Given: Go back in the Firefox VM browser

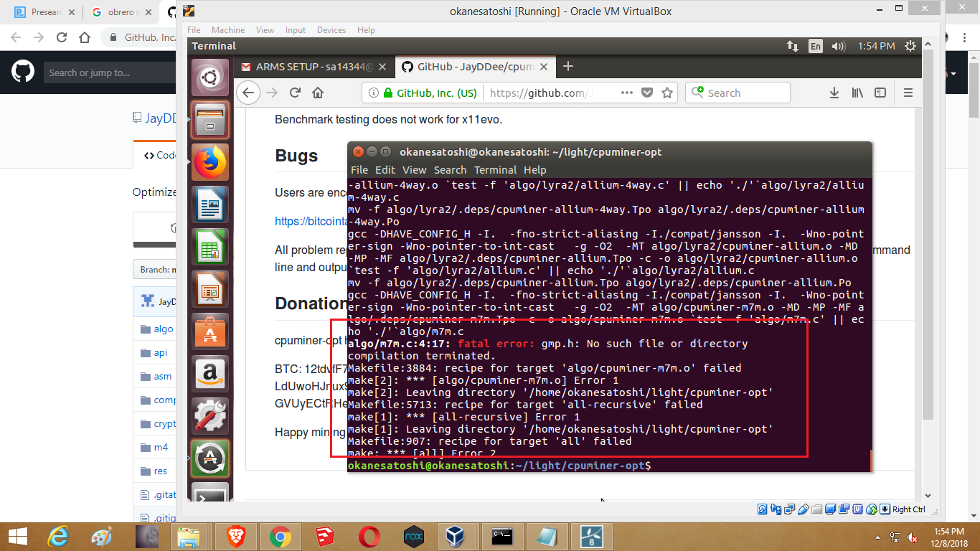Looking at the screenshot, I should coord(248,93).
